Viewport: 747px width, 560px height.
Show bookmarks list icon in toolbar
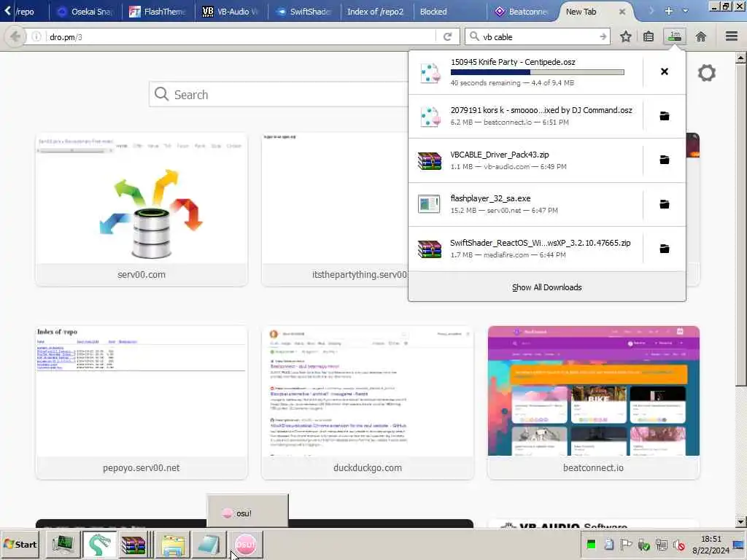click(649, 36)
